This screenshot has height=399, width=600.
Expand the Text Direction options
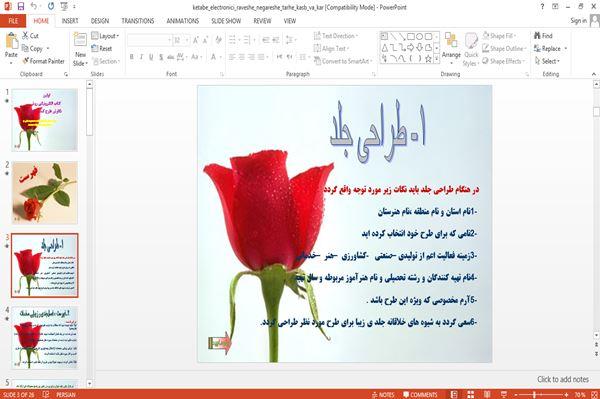point(336,36)
